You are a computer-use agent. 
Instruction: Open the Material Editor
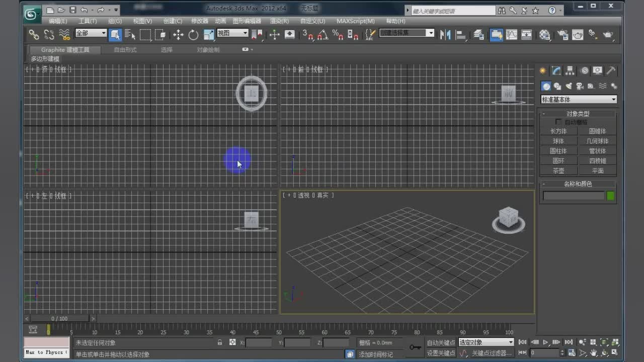pos(545,34)
